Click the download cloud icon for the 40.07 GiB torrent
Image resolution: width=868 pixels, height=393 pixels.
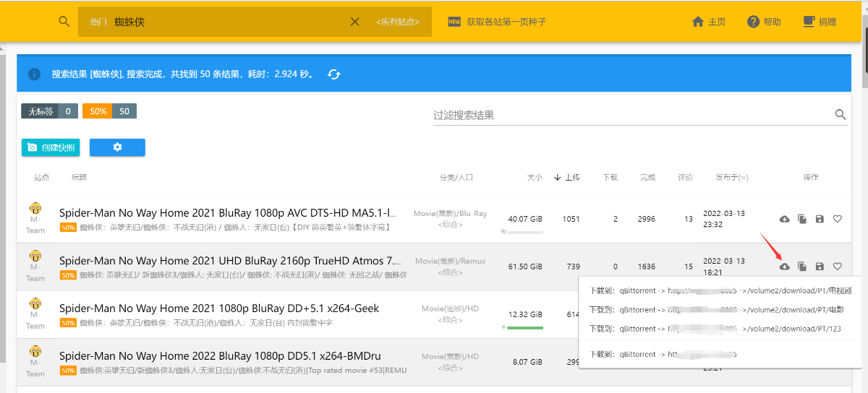(784, 219)
